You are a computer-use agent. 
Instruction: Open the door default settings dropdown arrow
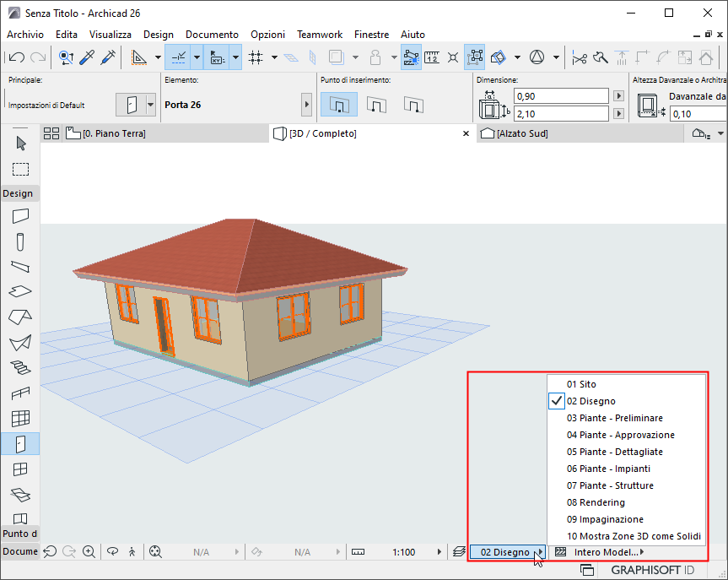[x=151, y=105]
